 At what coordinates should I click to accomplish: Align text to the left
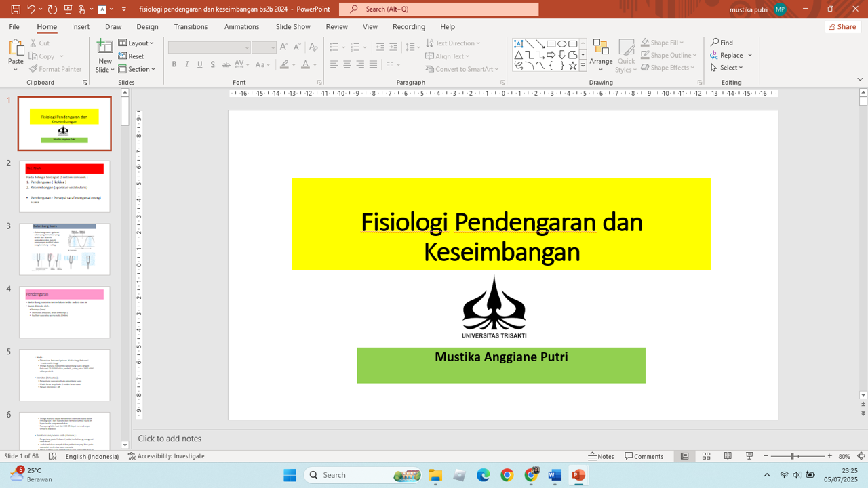(x=334, y=64)
